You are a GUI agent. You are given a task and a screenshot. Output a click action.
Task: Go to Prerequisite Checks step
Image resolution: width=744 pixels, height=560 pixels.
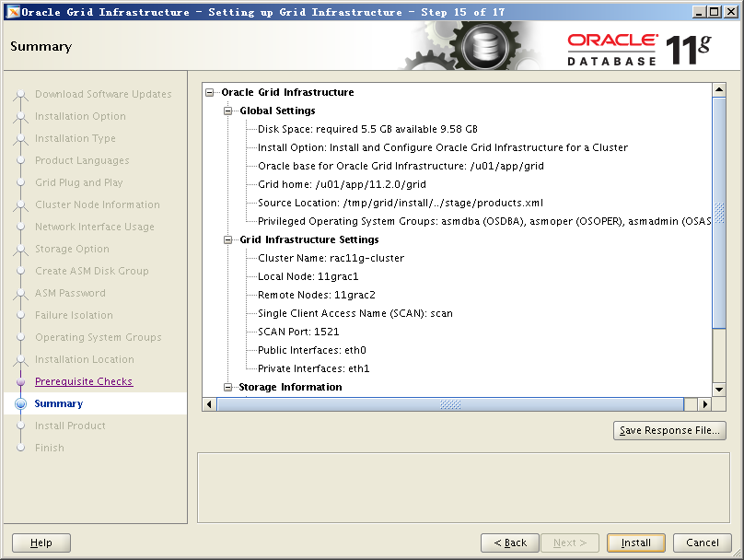[84, 381]
